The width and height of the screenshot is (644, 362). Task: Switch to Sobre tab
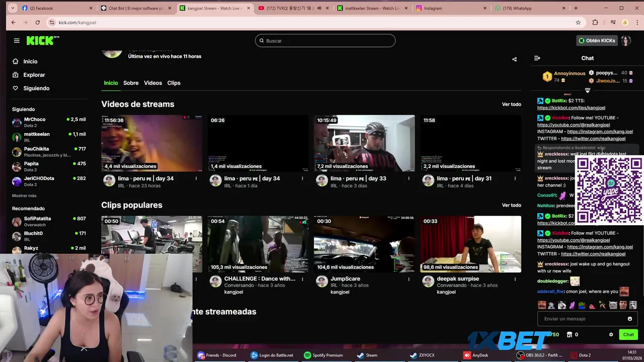[x=131, y=83]
